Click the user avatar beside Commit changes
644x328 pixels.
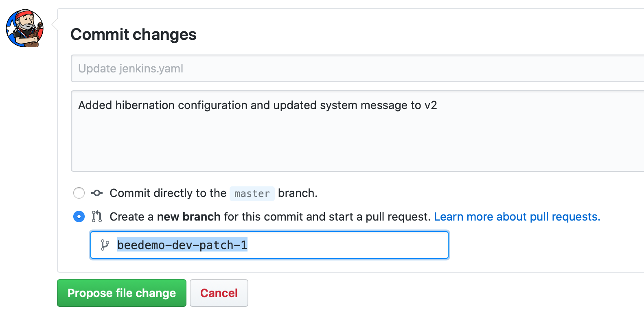(x=24, y=28)
